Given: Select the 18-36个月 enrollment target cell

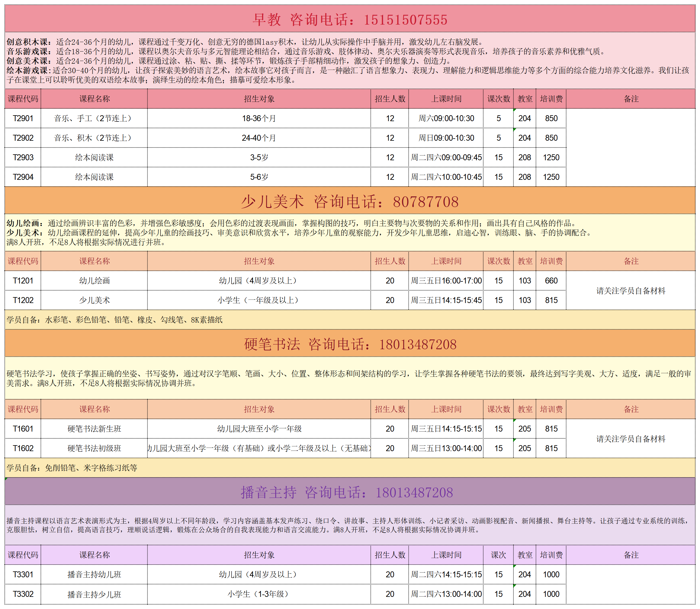Looking at the screenshot, I should point(259,118).
